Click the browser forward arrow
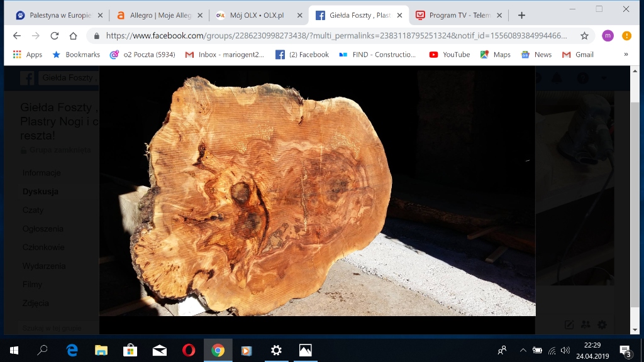The image size is (644, 362). click(36, 36)
